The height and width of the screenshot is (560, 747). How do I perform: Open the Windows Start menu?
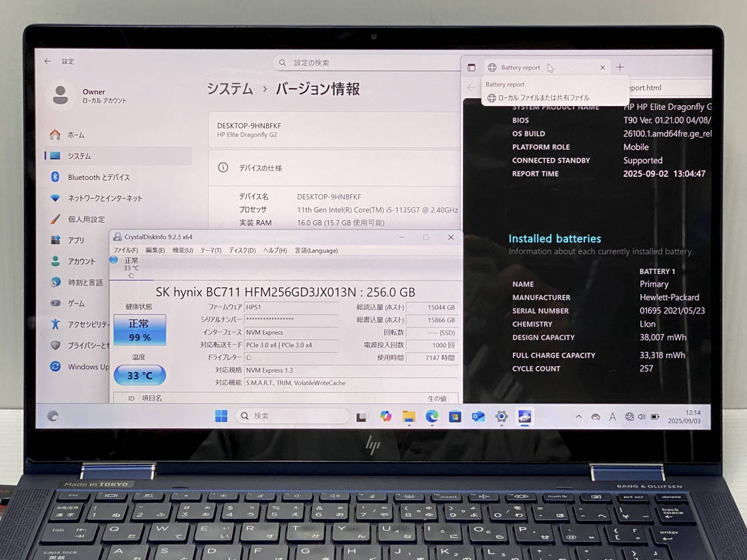[221, 416]
